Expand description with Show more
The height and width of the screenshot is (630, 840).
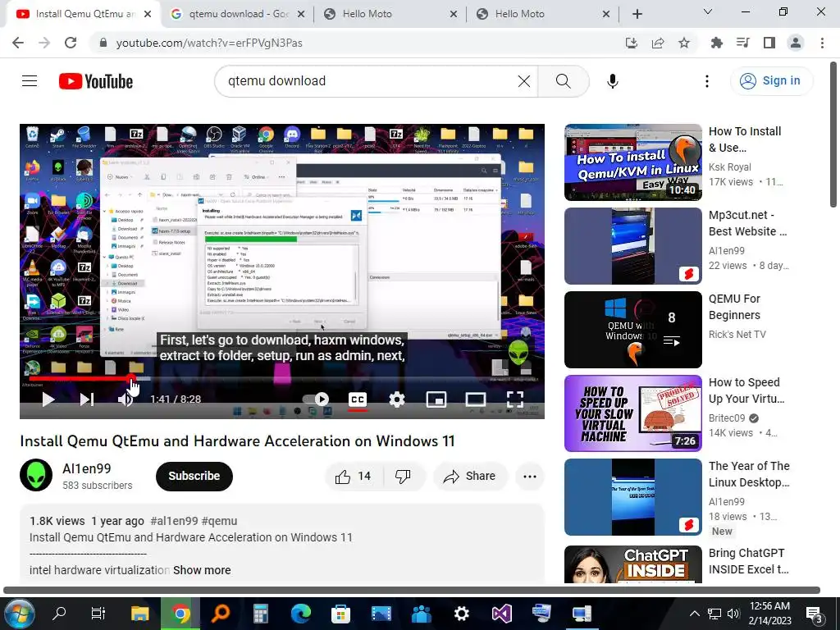point(202,570)
